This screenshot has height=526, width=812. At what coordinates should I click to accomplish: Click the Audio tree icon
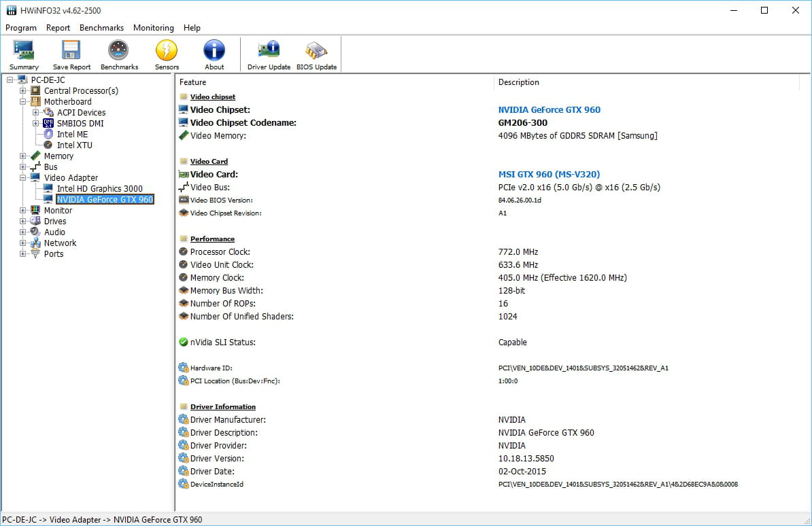[x=35, y=232]
